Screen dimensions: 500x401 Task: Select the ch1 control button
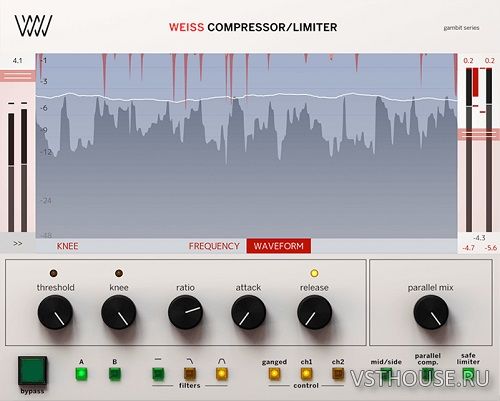[x=306, y=374]
